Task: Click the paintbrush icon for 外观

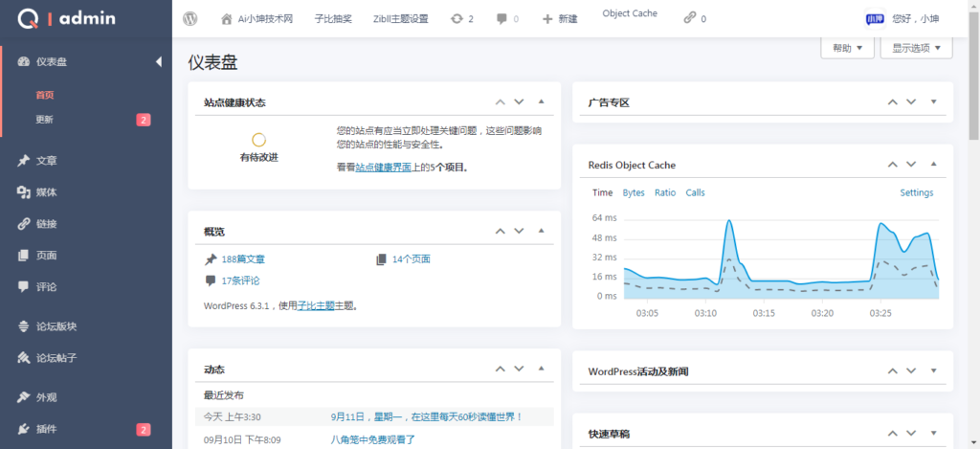Action: click(24, 397)
